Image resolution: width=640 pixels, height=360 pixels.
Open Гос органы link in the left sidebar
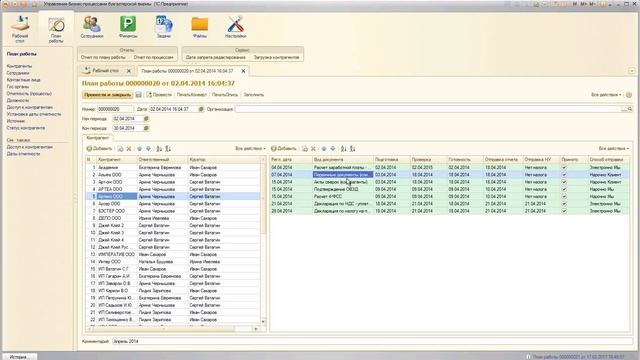[x=18, y=87]
